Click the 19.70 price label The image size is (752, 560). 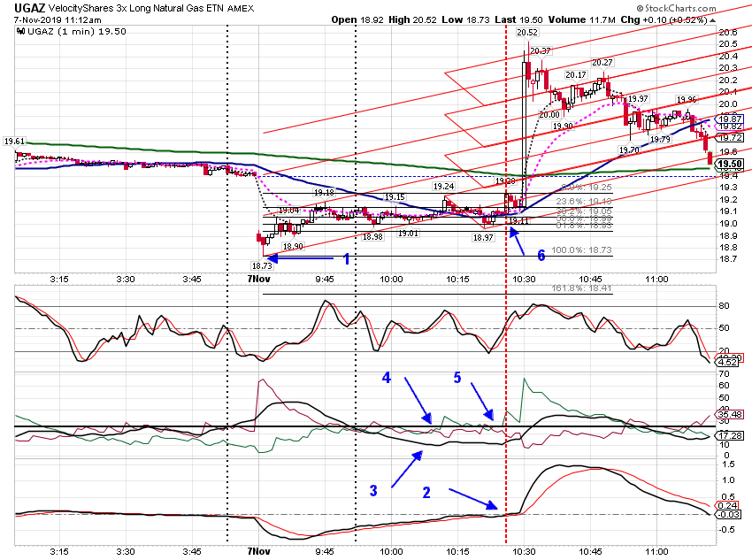point(629,150)
